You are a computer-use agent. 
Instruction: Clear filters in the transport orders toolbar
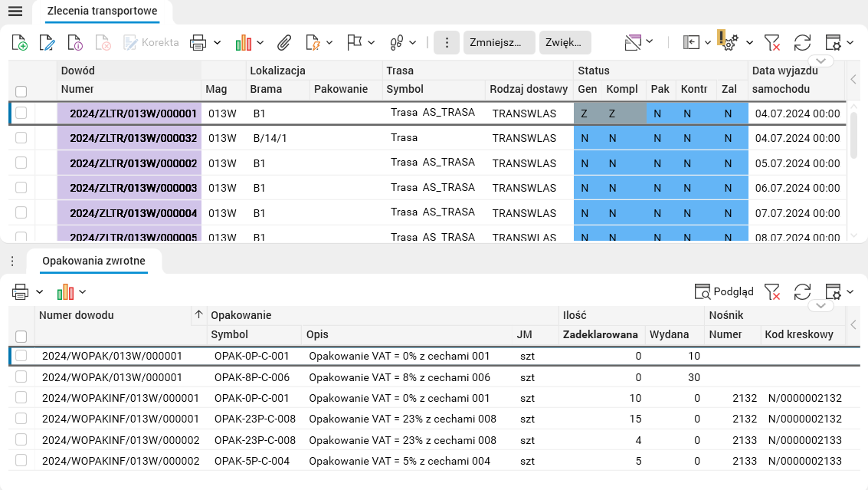(x=772, y=42)
